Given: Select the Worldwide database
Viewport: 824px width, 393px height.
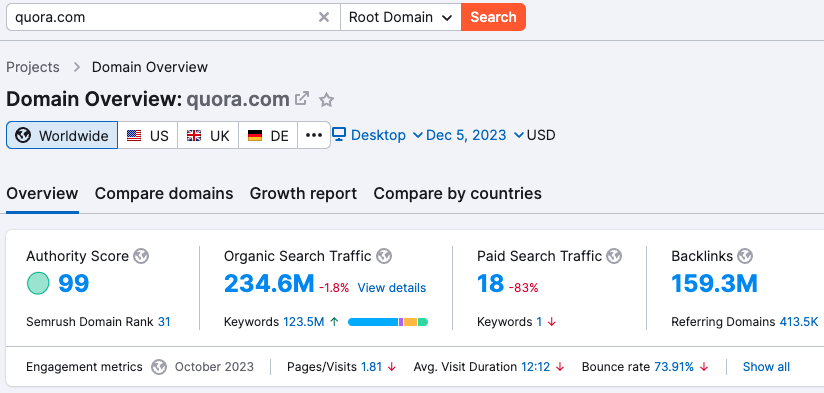Looking at the screenshot, I should click(62, 136).
